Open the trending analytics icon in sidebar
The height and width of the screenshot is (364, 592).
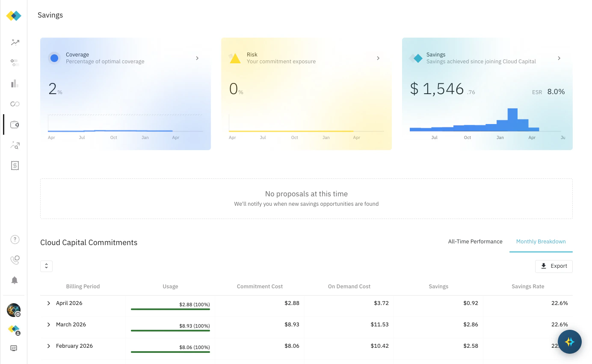(x=15, y=42)
